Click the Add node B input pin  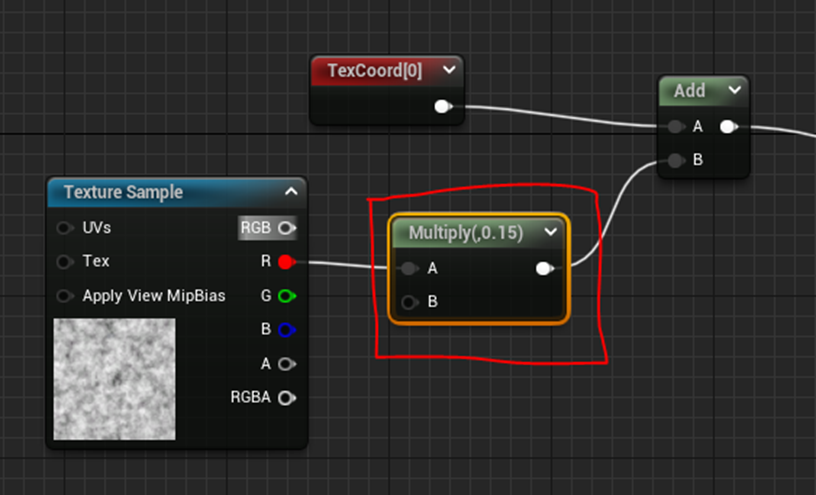(675, 160)
